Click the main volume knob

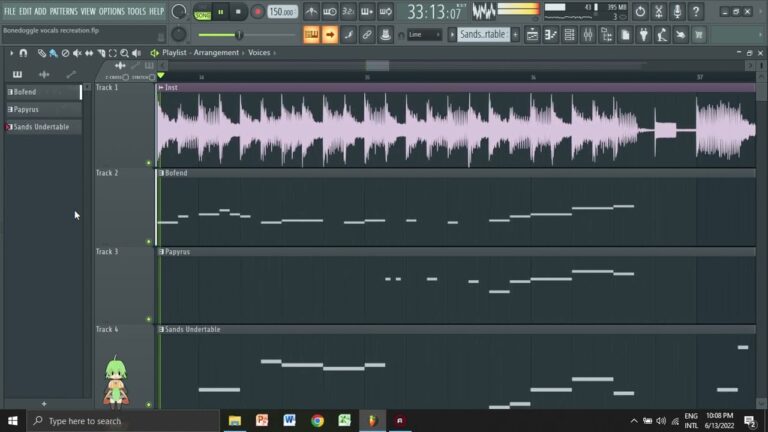(179, 12)
